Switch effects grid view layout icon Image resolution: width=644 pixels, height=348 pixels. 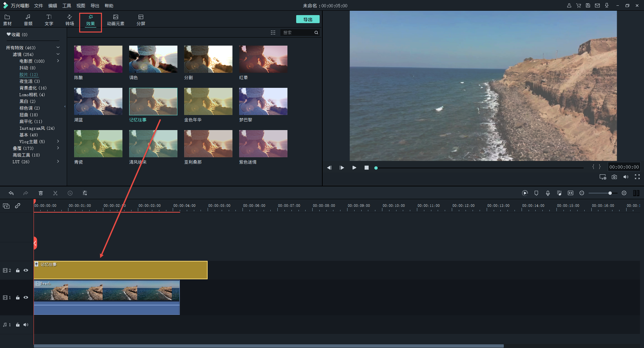point(273,33)
